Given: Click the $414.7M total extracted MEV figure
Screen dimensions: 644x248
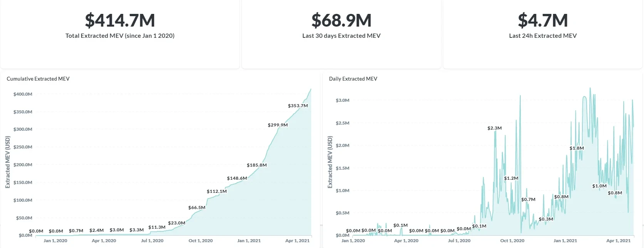Looking at the screenshot, I should click(120, 20).
